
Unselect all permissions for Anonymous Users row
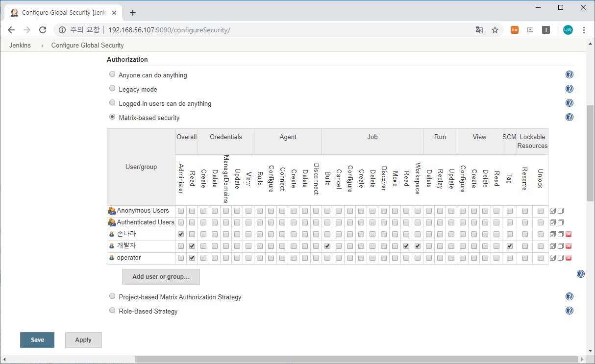click(x=561, y=211)
